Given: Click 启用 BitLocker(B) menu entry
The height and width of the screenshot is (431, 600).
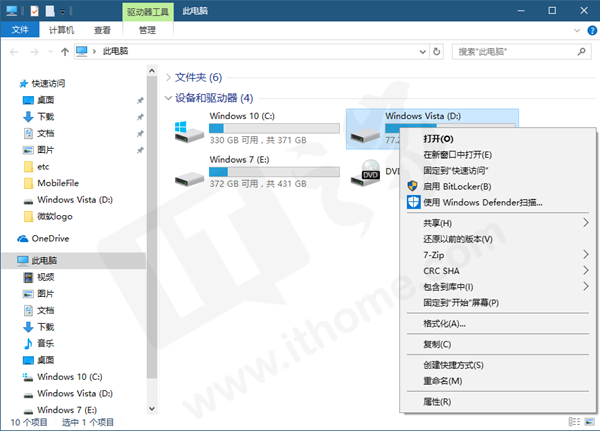Looking at the screenshot, I should click(457, 186).
